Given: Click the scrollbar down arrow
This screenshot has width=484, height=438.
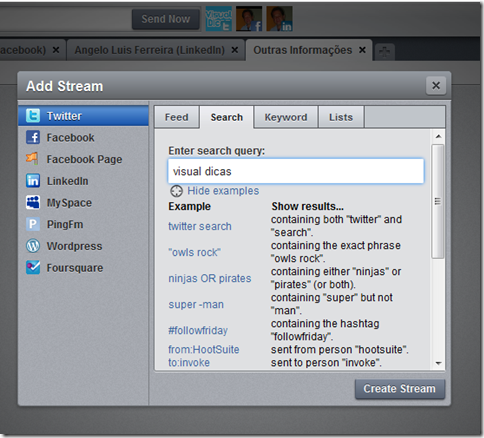Looking at the screenshot, I should (438, 363).
